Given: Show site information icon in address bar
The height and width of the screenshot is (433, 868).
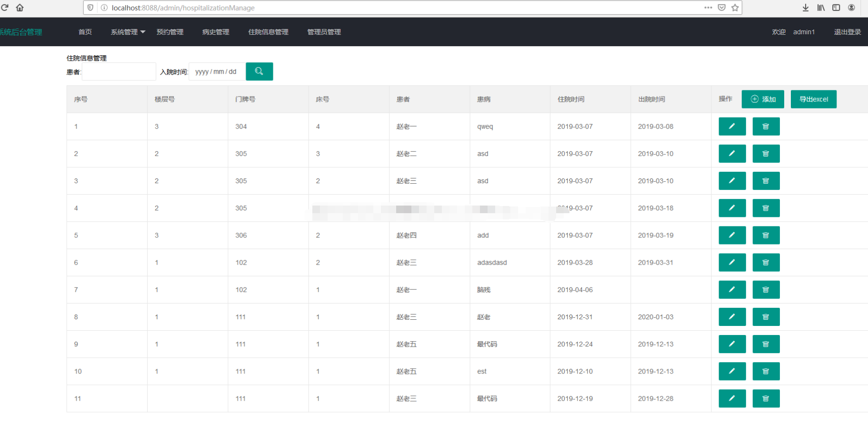Looking at the screenshot, I should 104,8.
